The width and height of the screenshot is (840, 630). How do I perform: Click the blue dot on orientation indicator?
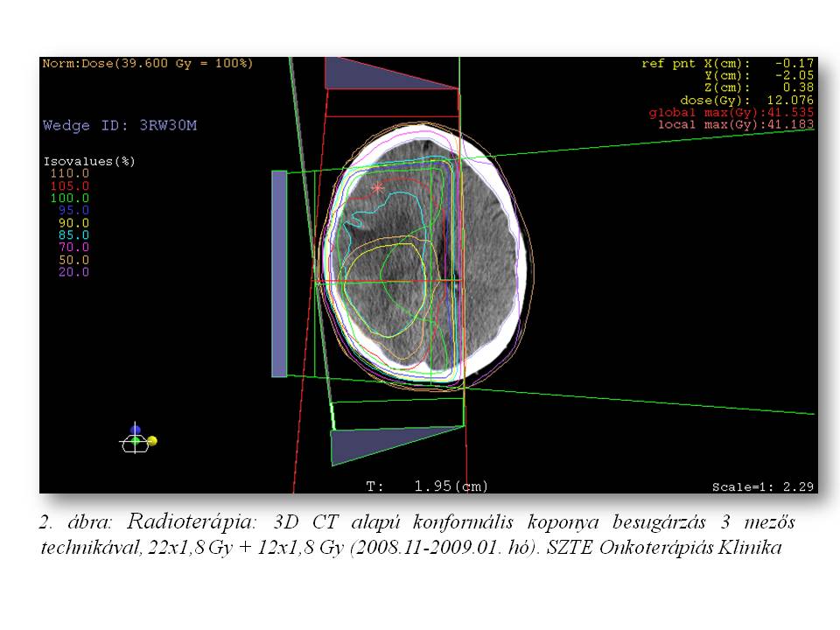(x=136, y=430)
